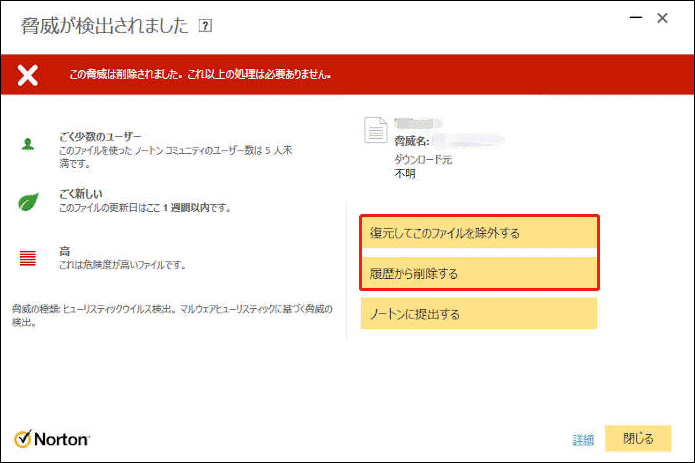Click これは危険度が高いファイルです text
Screen dimensions: 695x463
(122, 265)
